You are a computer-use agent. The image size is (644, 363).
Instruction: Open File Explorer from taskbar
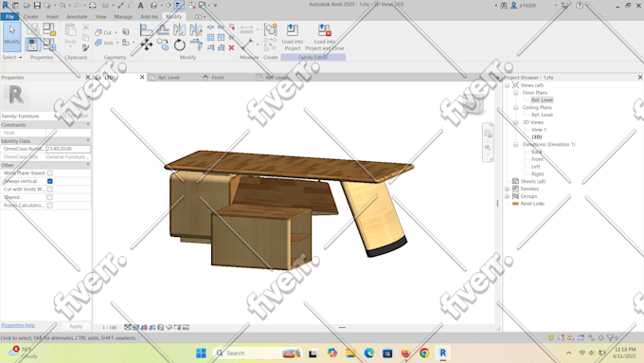[350, 353]
